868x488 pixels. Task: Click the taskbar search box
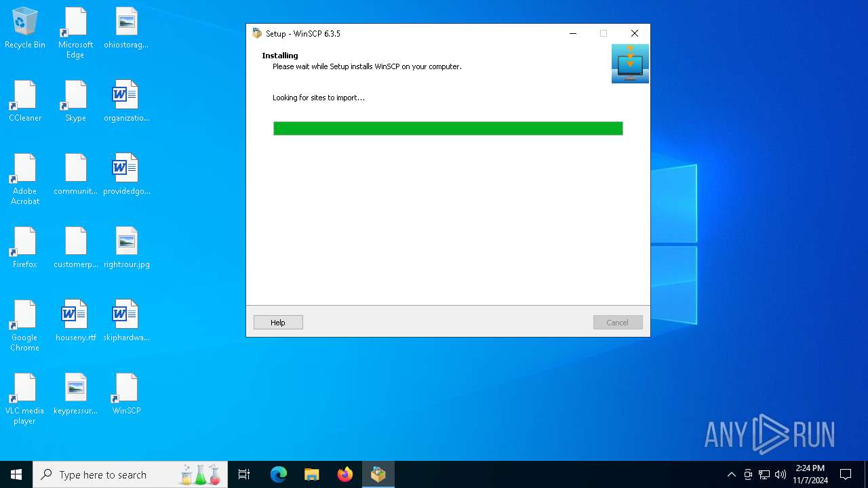[130, 474]
